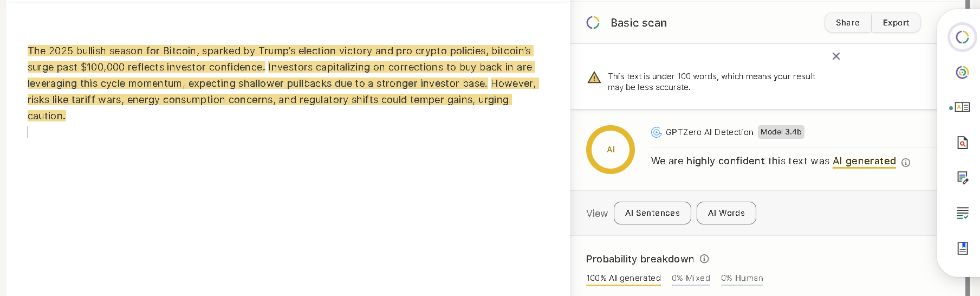Screen dimensions: 980x296
Task: Open the advanced scan concentric rings icon
Action: [962, 72]
